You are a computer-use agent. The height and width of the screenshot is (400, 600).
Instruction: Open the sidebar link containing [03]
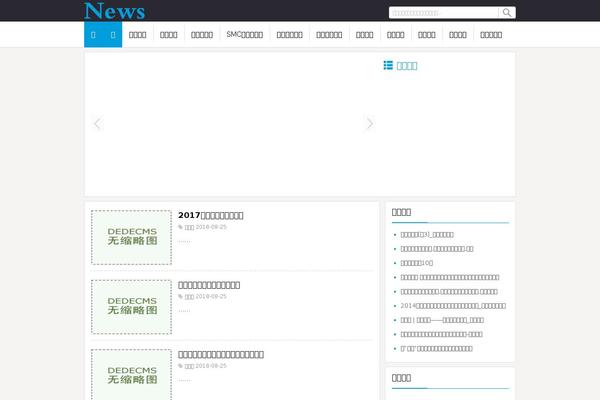point(427,234)
